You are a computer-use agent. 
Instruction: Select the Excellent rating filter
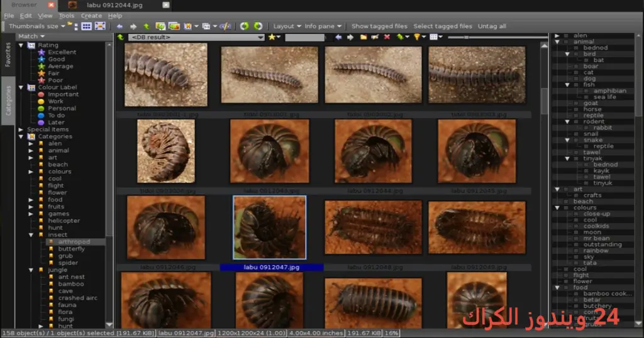pyautogui.click(x=62, y=52)
